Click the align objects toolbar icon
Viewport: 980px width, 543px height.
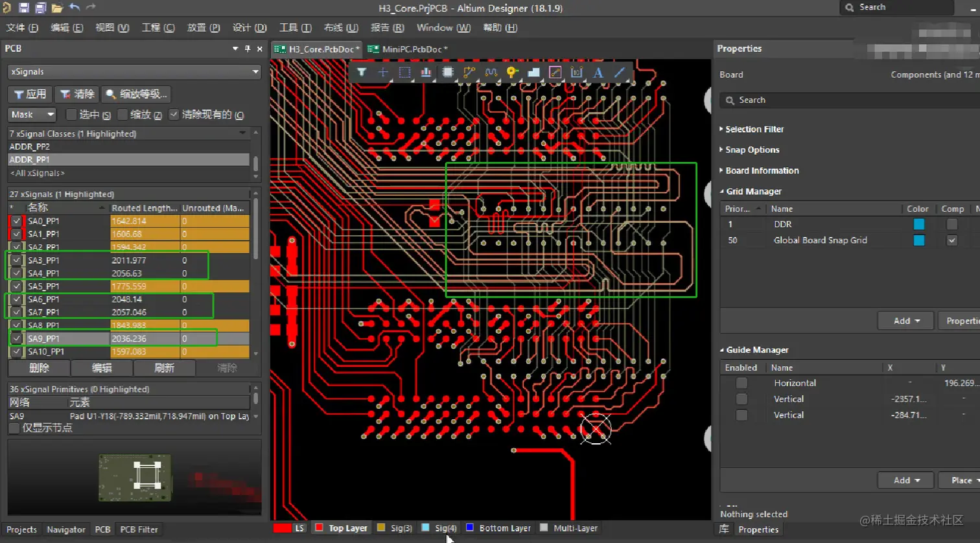426,73
